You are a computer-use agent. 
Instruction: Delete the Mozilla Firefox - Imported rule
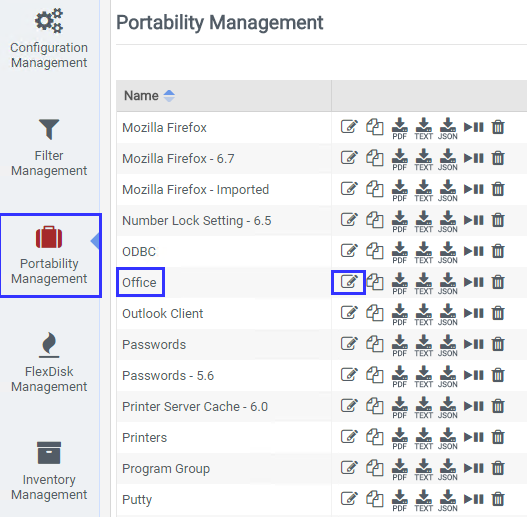pyautogui.click(x=498, y=189)
